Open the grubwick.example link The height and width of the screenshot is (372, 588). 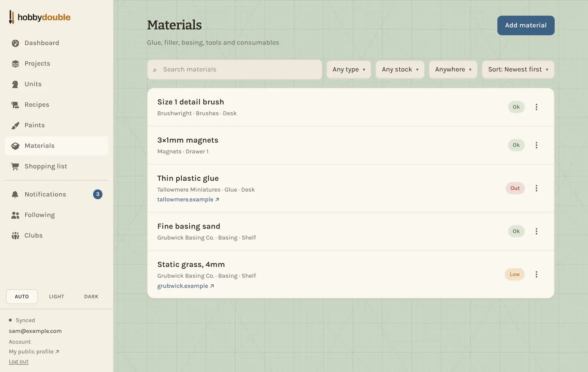click(186, 286)
